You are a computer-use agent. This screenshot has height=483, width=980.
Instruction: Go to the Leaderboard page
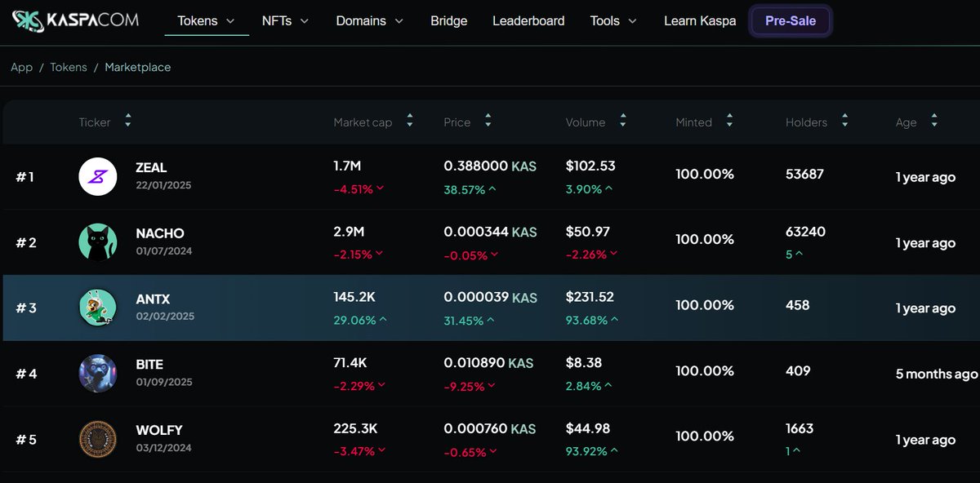click(x=528, y=21)
